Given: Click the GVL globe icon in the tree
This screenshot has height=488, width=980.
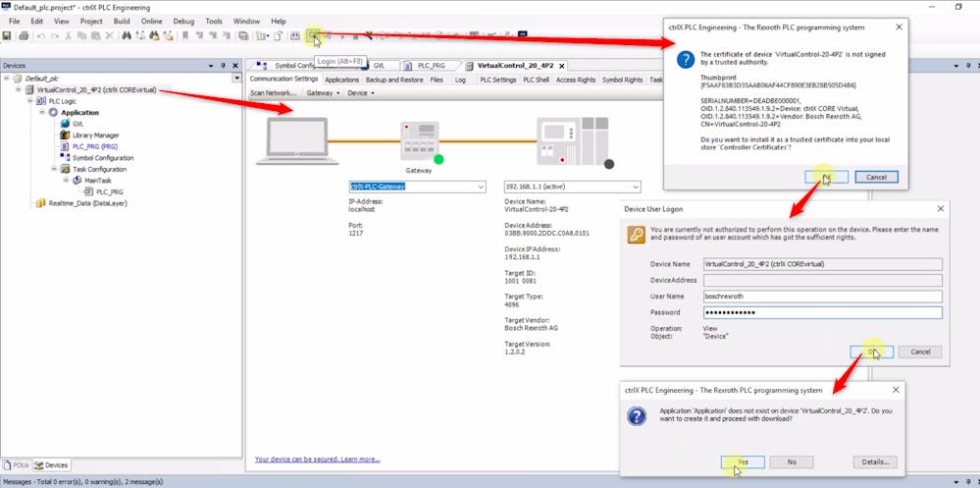Looking at the screenshot, I should (x=65, y=124).
